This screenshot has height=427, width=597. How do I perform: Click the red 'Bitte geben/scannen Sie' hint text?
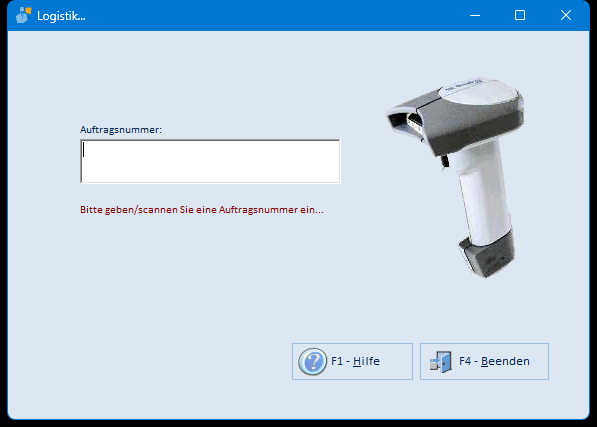coord(202,210)
